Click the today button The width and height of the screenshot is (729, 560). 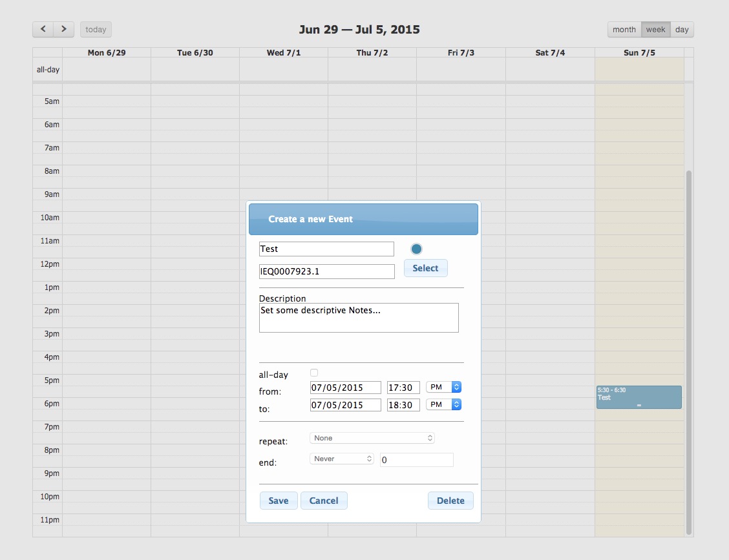tap(96, 29)
